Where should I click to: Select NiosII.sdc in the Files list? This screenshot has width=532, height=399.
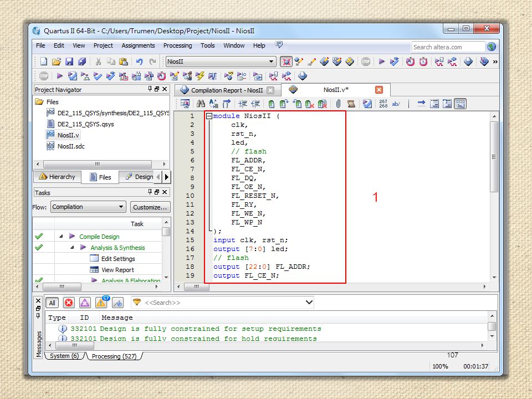pos(71,146)
